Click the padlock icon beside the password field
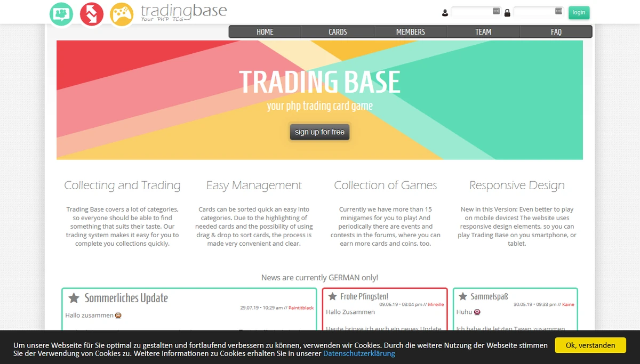This screenshot has width=640, height=364. click(507, 12)
